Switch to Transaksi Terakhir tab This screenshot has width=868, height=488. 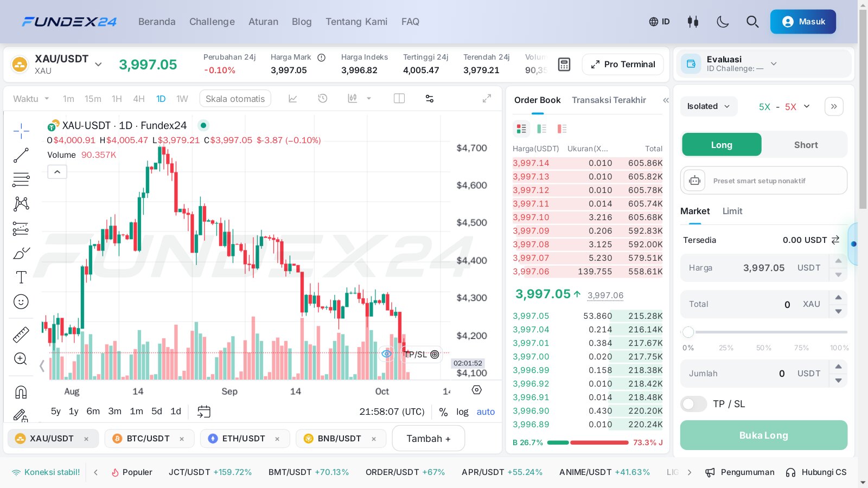[x=609, y=100]
